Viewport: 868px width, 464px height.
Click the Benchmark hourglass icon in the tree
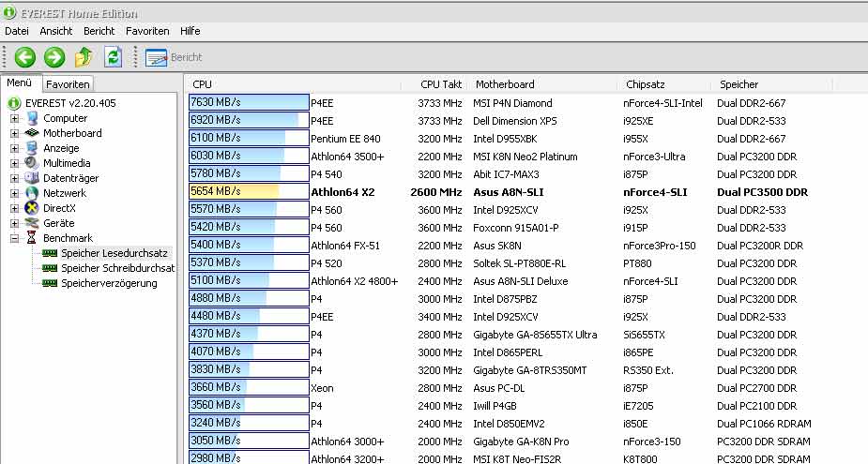[32, 238]
